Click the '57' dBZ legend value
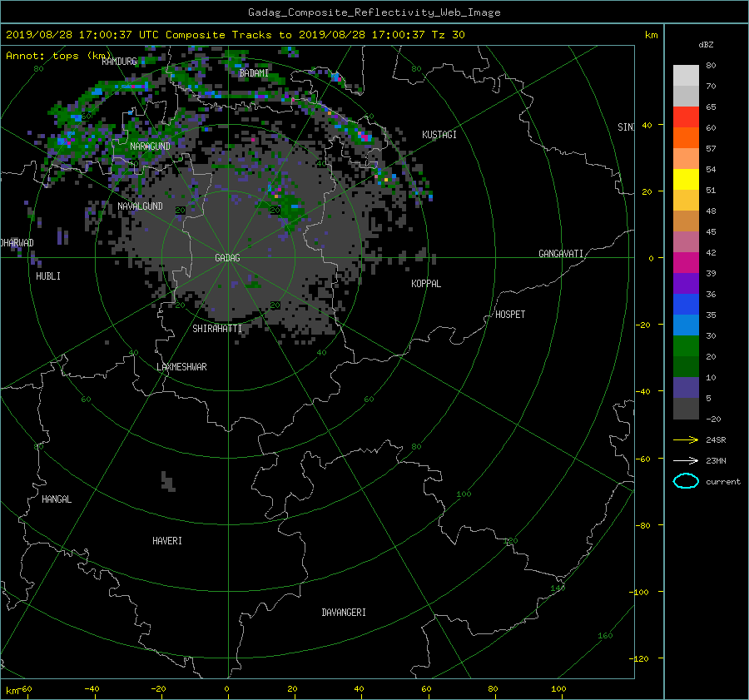Image resolution: width=749 pixels, height=700 pixels. click(711, 149)
